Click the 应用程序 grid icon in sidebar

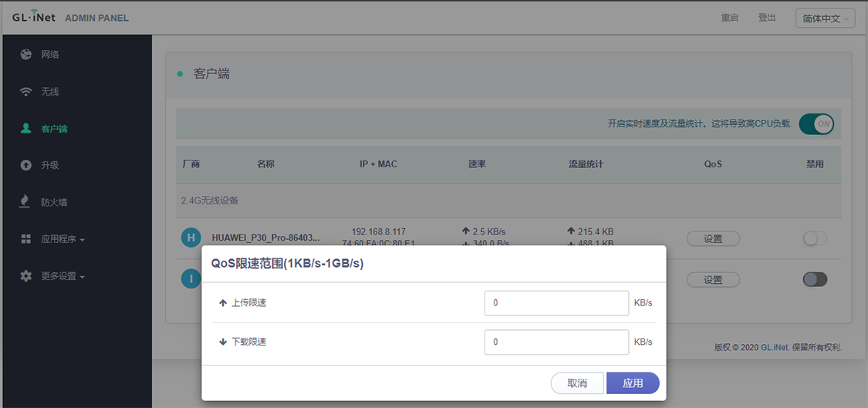coord(26,239)
